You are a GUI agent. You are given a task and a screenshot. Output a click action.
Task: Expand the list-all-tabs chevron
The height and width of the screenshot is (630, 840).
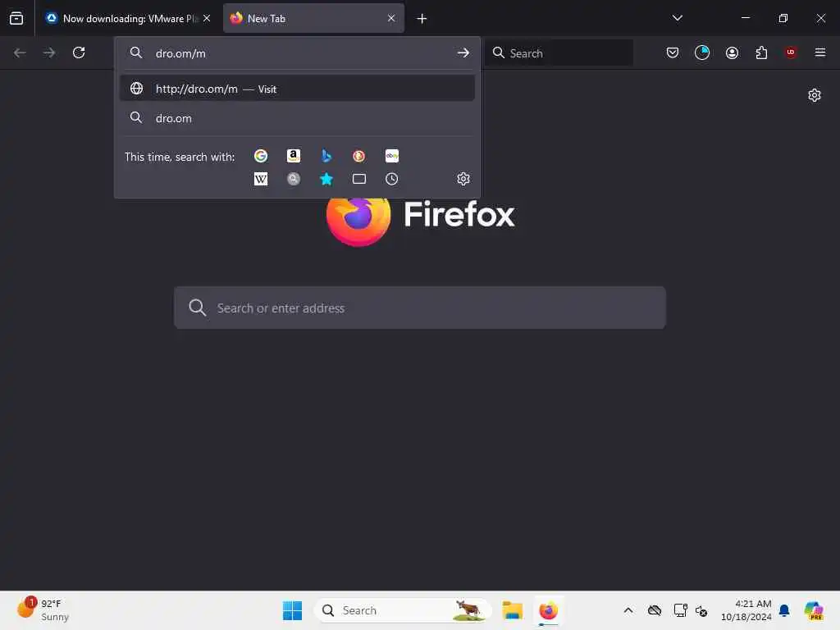(677, 18)
